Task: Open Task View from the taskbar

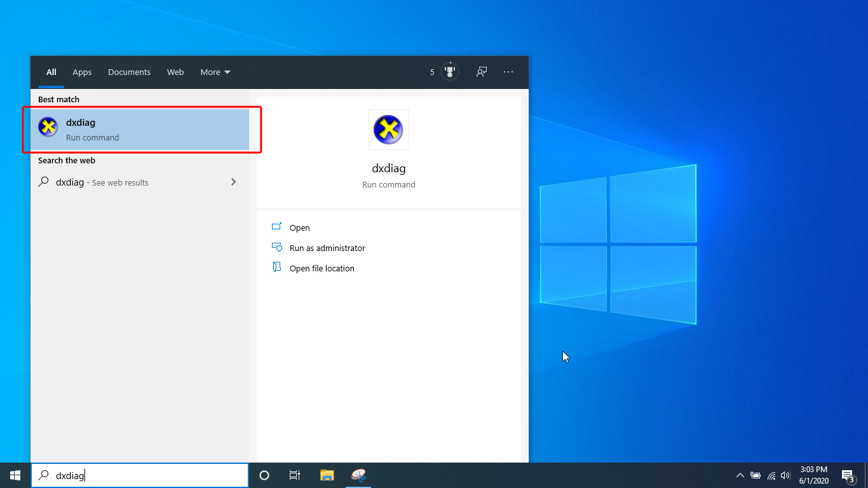Action: point(294,475)
